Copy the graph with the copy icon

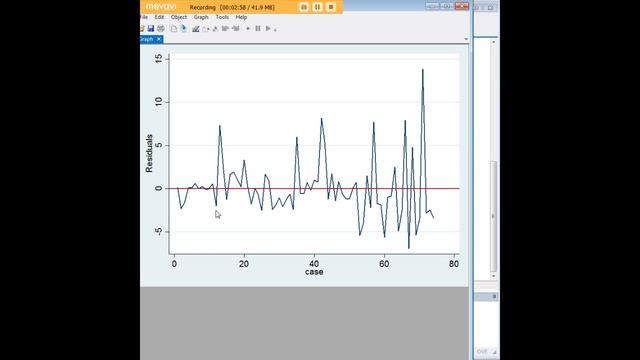pos(173,29)
